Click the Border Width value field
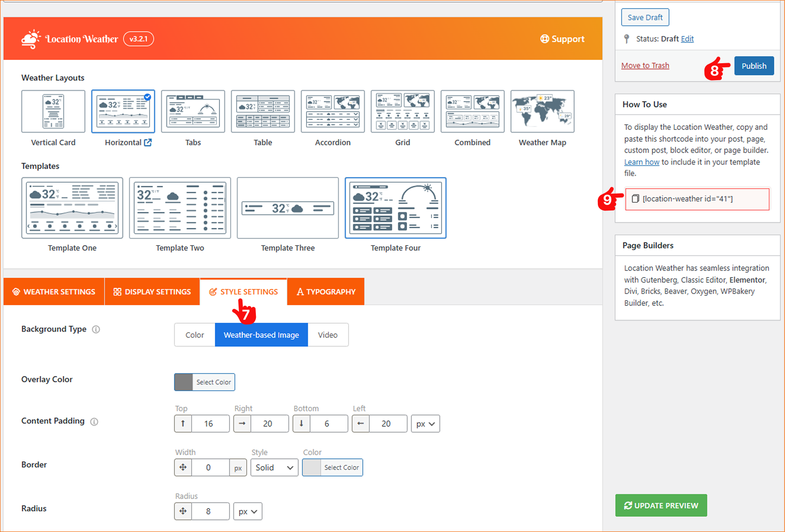 pos(210,467)
